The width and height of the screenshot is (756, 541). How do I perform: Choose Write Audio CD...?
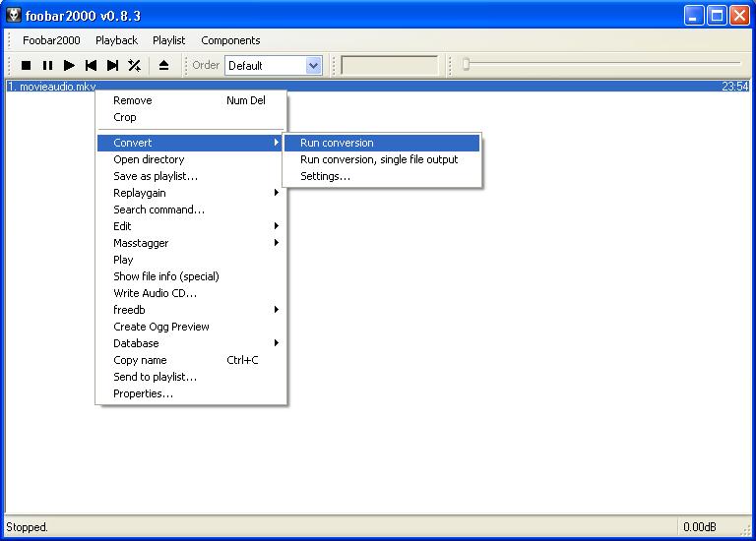pyautogui.click(x=191, y=293)
